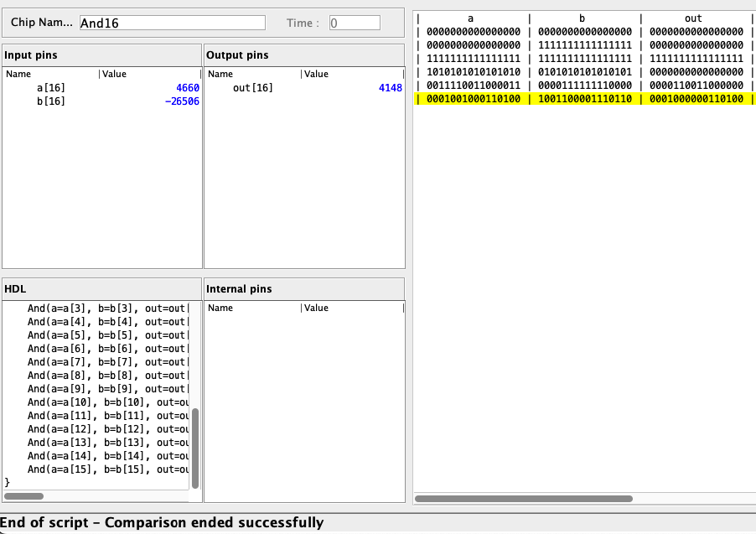Click the HDL vertical scrollbar thumb

click(195, 448)
